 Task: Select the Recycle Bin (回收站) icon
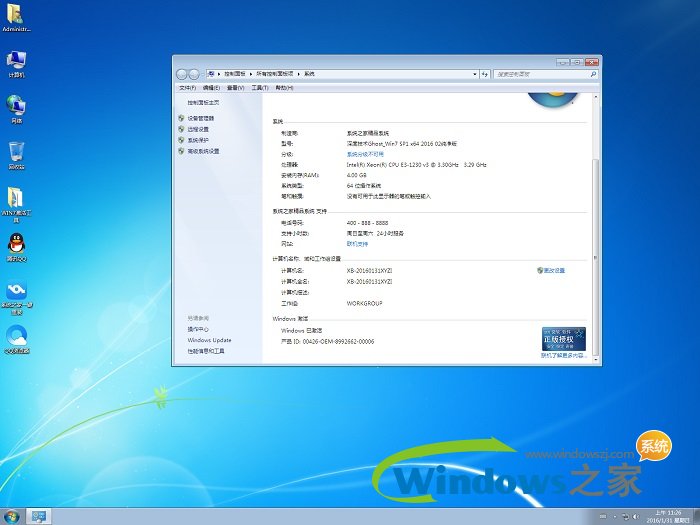click(16, 155)
